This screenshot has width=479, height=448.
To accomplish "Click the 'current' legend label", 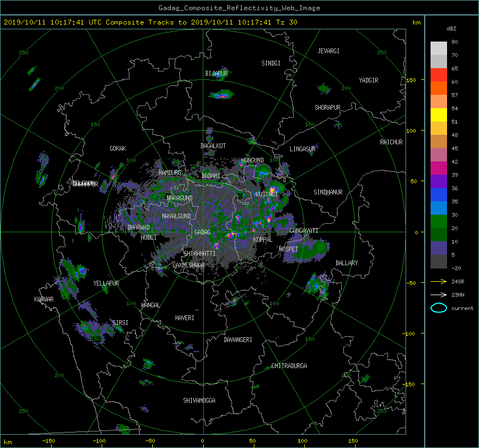I will [463, 308].
